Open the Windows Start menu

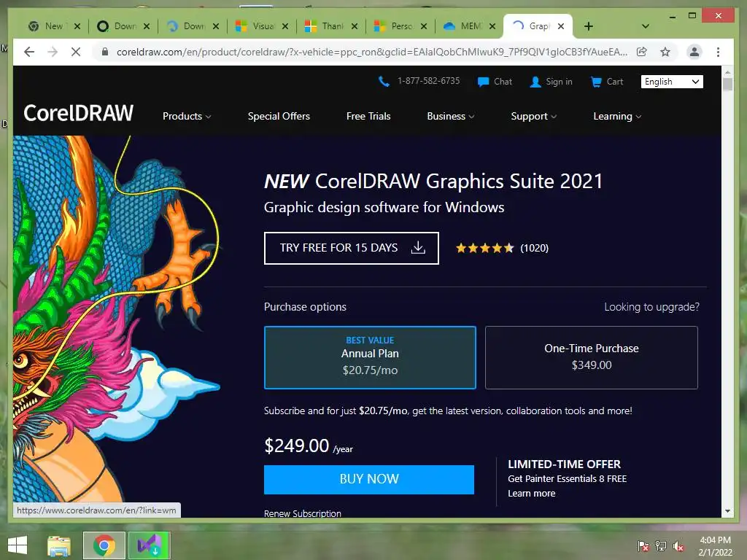click(18, 545)
